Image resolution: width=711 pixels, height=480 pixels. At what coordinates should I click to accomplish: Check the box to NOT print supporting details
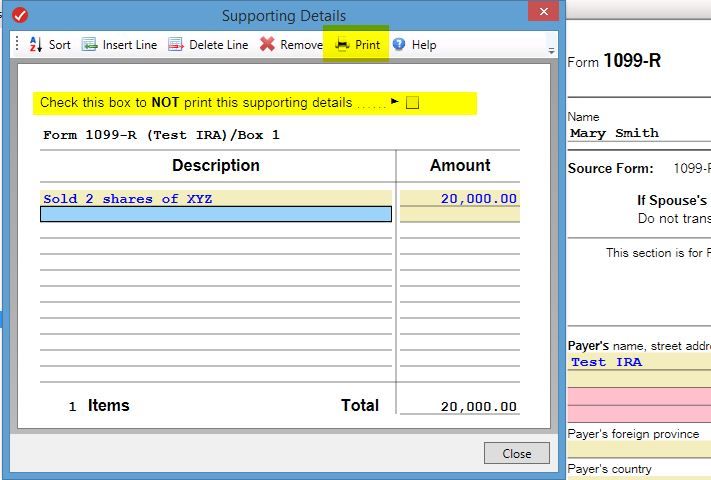pos(412,102)
